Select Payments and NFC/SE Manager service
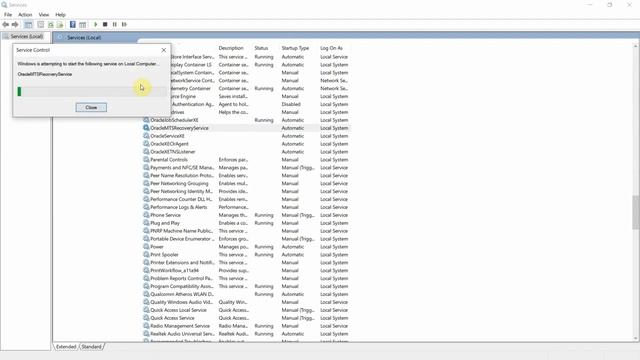 [182, 167]
